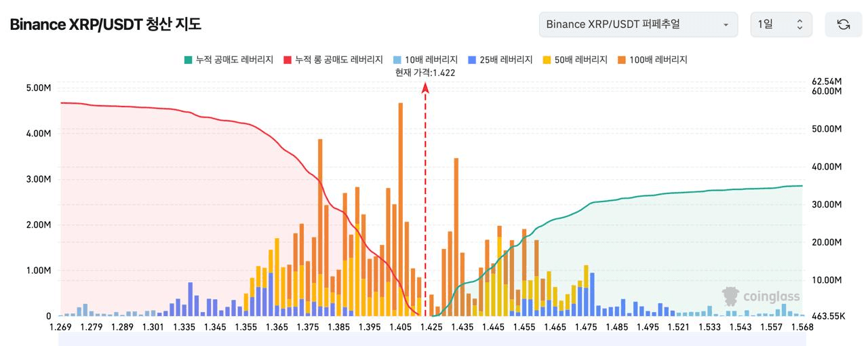Click the orange 100배 legend swatch
Image resolution: width=868 pixels, height=346 pixels.
(x=621, y=60)
